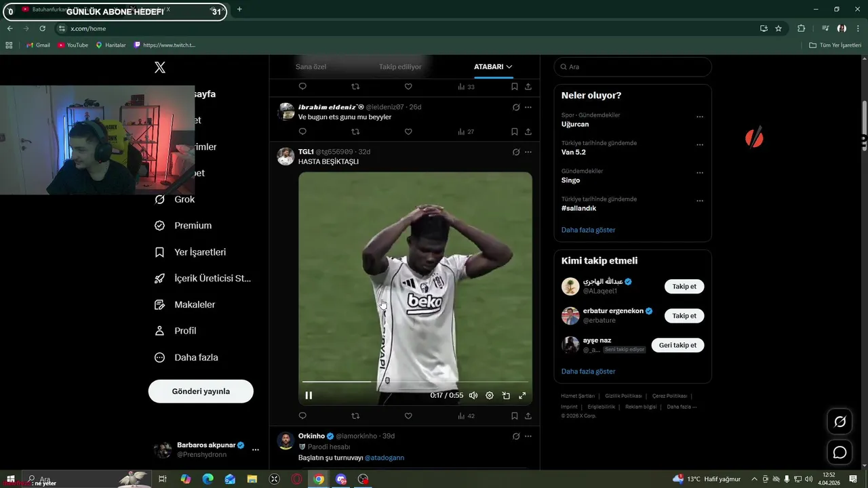This screenshot has height=488, width=868.
Task: Pause the playing video
Action: pos(309,395)
